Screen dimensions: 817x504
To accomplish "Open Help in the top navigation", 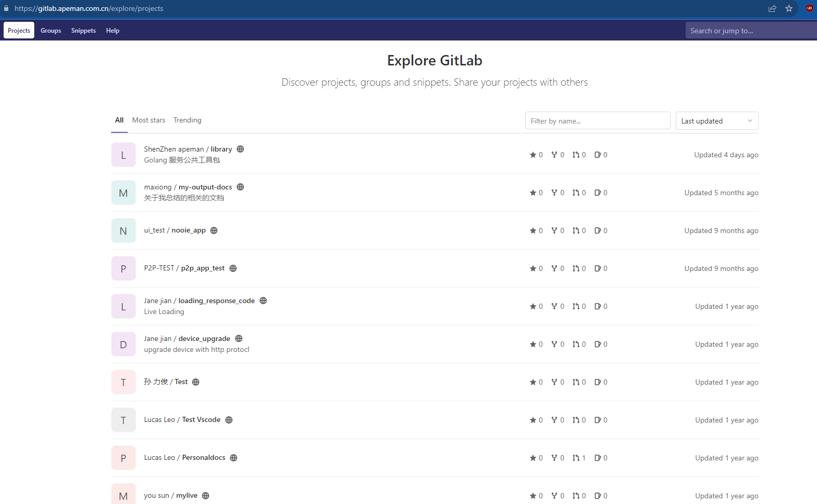I will [x=113, y=30].
